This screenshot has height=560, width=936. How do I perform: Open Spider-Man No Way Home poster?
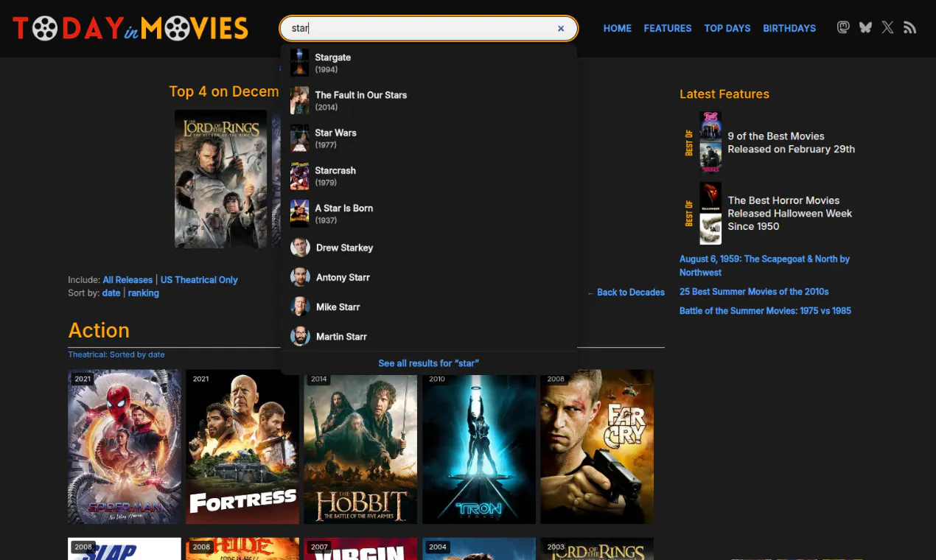125,447
